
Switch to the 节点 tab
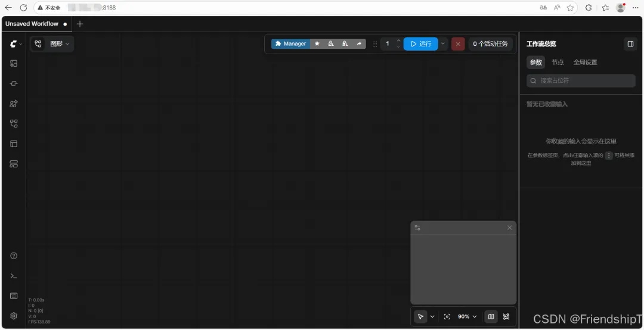[558, 63]
